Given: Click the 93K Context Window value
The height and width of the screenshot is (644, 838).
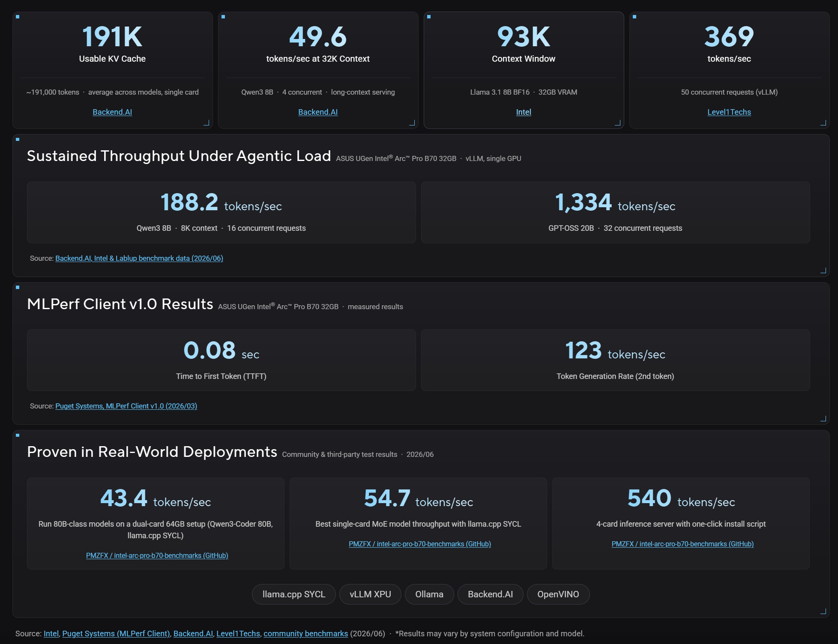Looking at the screenshot, I should pyautogui.click(x=524, y=37).
